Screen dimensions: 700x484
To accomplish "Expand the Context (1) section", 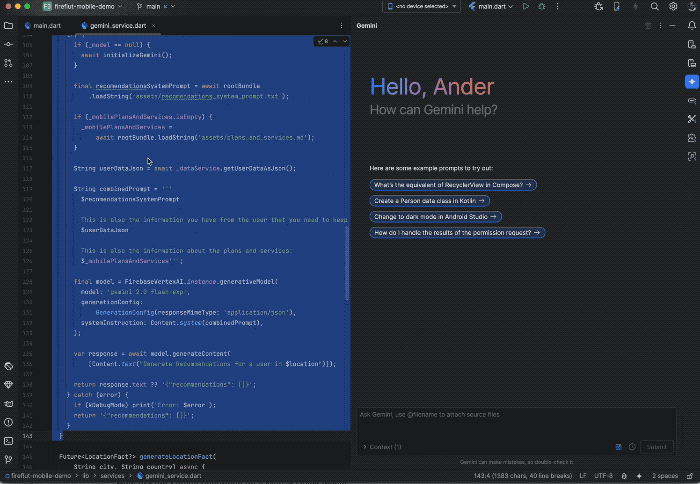I will click(x=382, y=447).
